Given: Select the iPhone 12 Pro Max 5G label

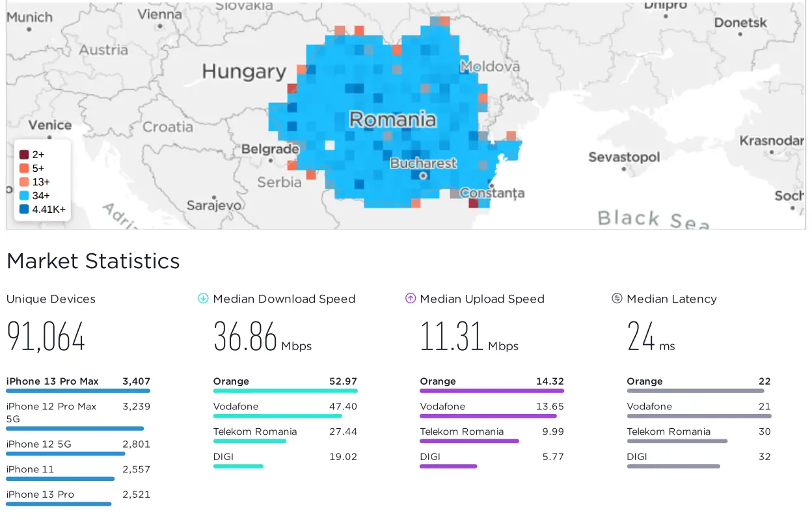Looking at the screenshot, I should point(51,413).
